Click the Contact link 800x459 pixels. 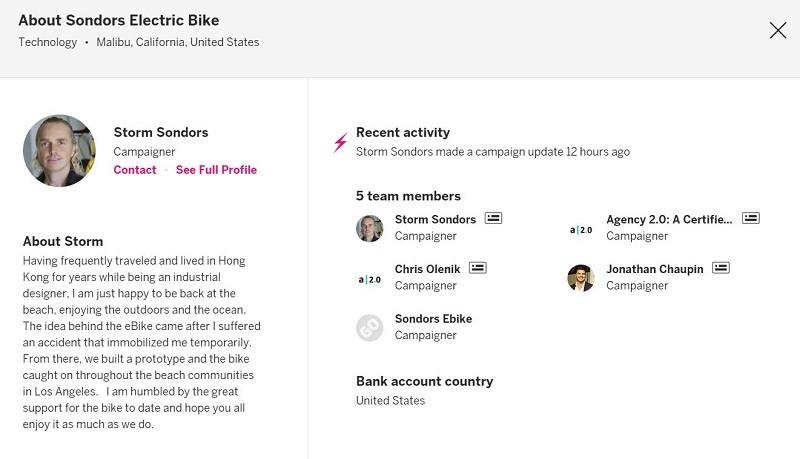click(135, 170)
